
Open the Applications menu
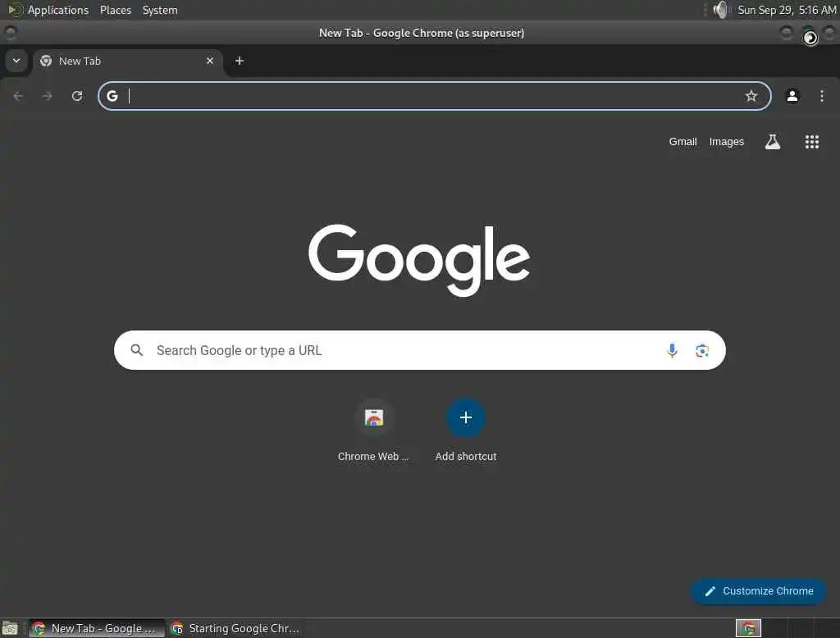click(48, 10)
